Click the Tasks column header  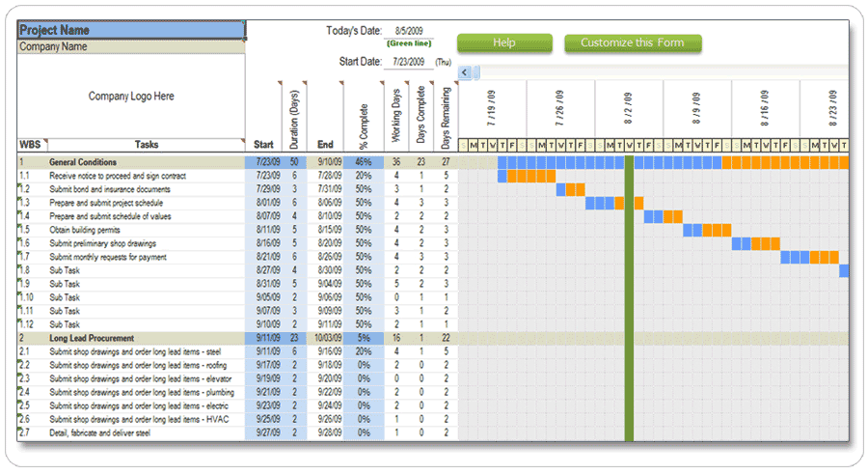(147, 145)
